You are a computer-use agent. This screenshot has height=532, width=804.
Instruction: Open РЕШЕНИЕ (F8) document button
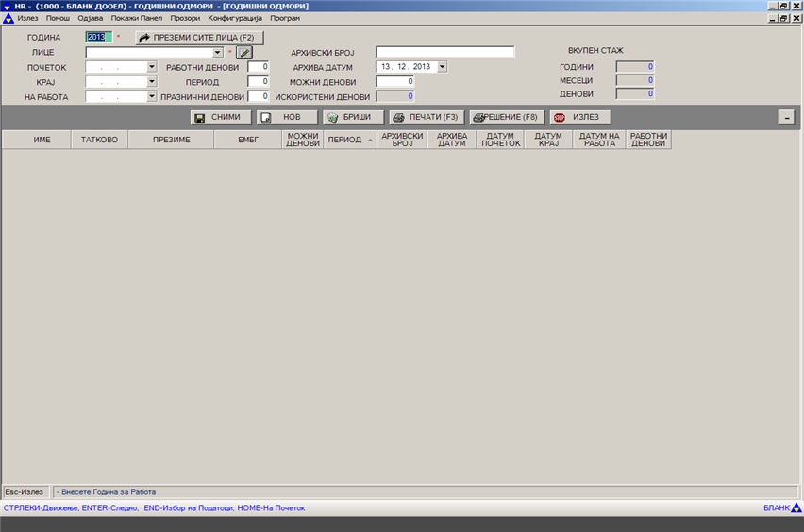(x=507, y=118)
